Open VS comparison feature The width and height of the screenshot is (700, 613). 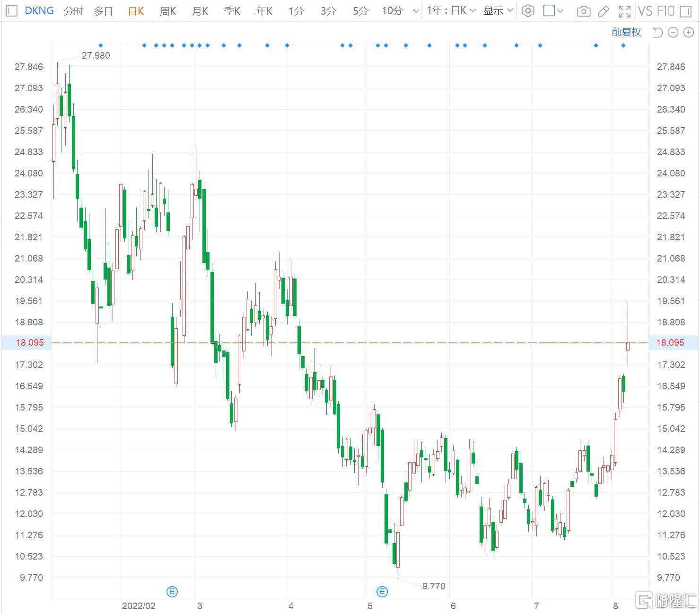[x=645, y=10]
